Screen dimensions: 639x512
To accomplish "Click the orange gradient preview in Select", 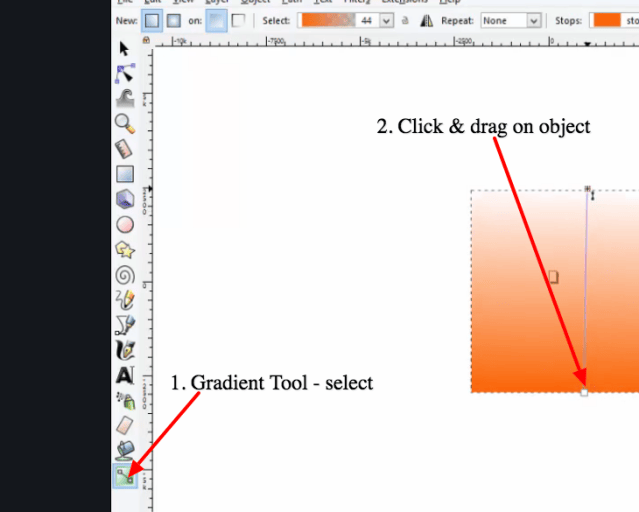I will click(328, 20).
